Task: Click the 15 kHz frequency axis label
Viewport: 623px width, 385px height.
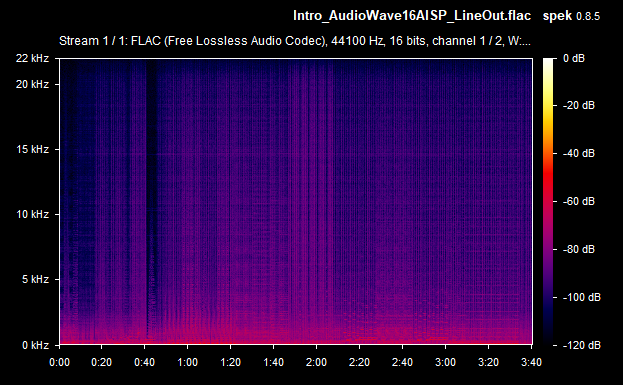Action: (32, 149)
